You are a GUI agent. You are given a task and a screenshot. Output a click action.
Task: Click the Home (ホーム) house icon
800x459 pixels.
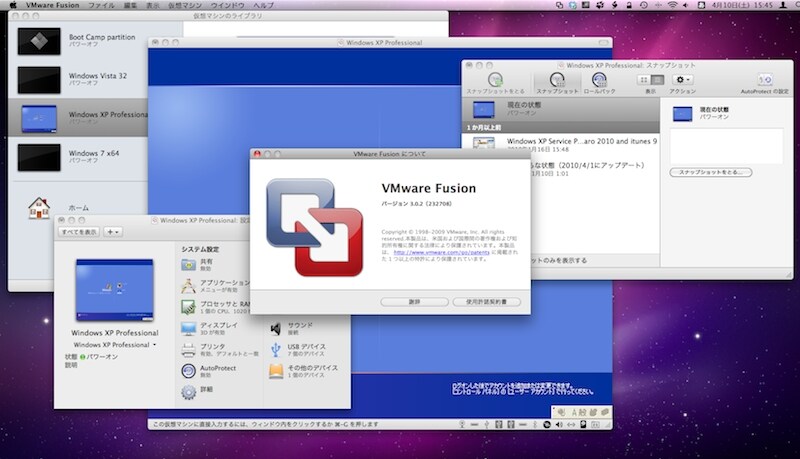pos(39,208)
